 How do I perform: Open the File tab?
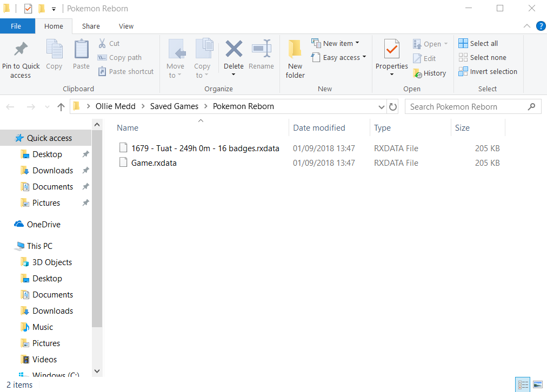point(16,26)
